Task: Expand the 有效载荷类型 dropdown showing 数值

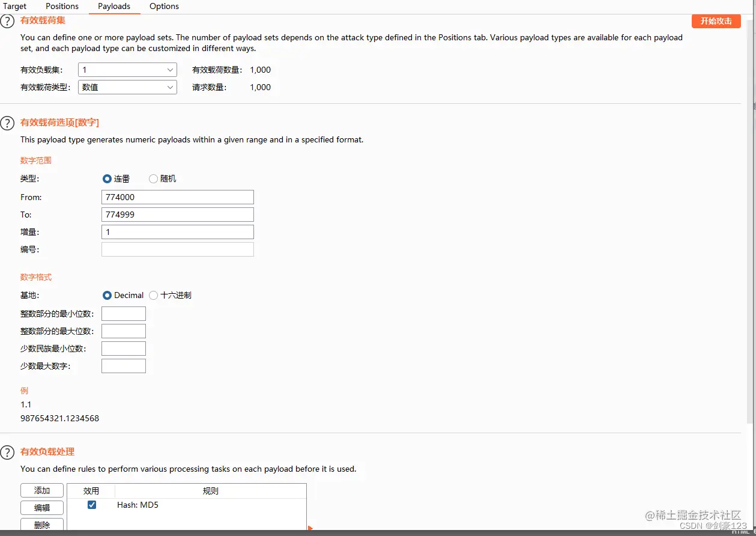Action: pos(128,87)
